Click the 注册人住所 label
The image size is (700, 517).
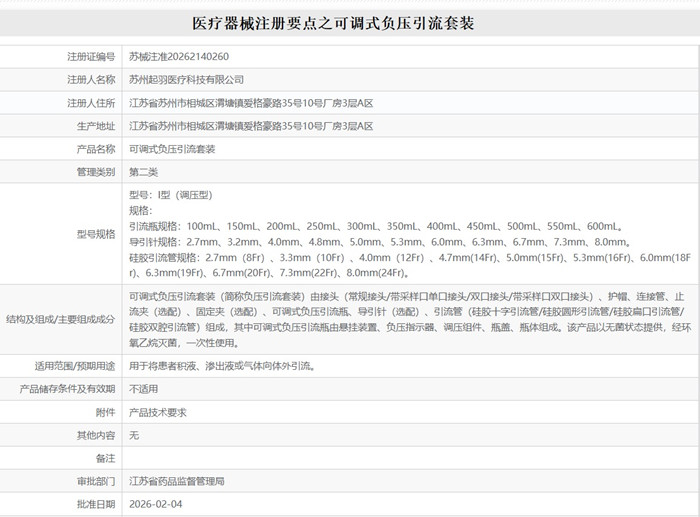click(91, 103)
